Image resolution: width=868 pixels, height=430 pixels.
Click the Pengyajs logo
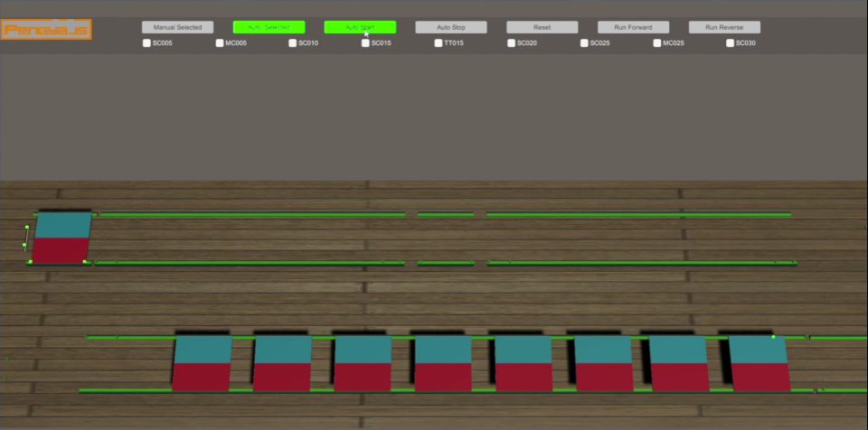point(46,30)
